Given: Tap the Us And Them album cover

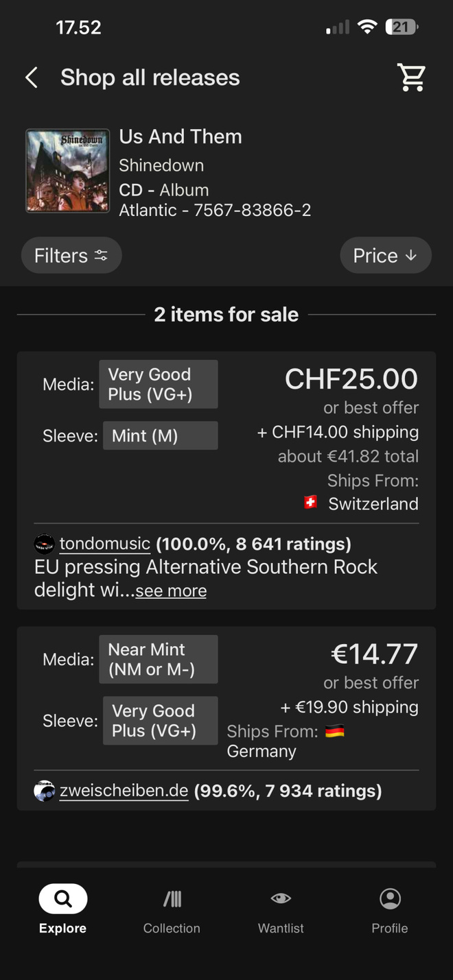Looking at the screenshot, I should pos(68,171).
